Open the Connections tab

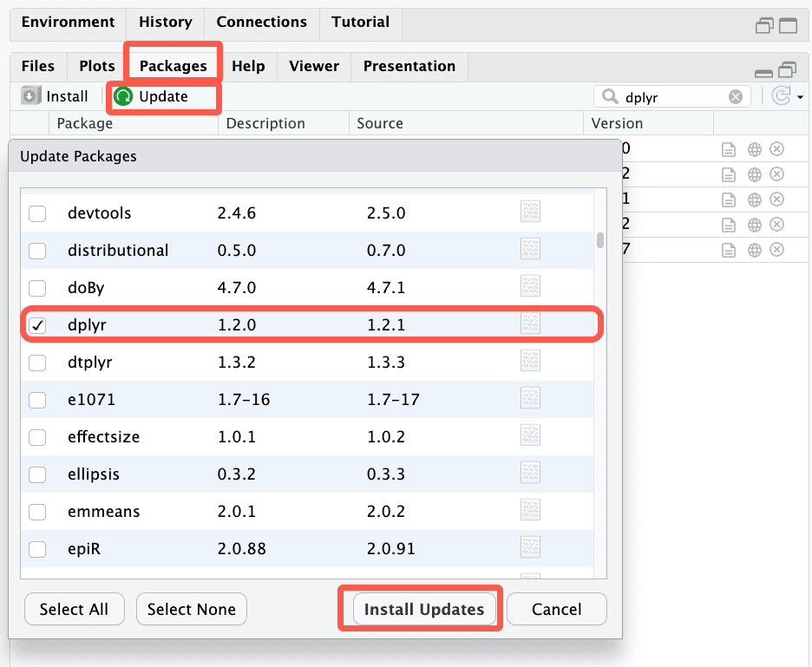tap(261, 23)
